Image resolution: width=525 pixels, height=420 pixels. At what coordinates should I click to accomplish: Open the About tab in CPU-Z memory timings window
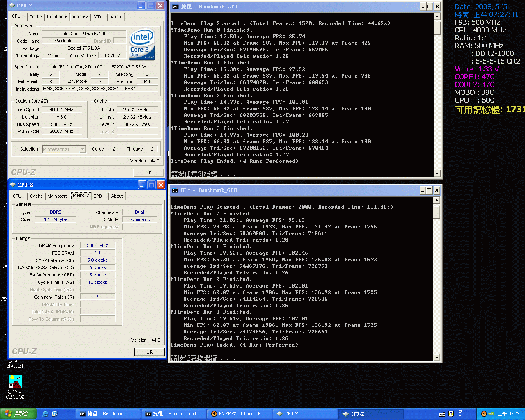(117, 196)
